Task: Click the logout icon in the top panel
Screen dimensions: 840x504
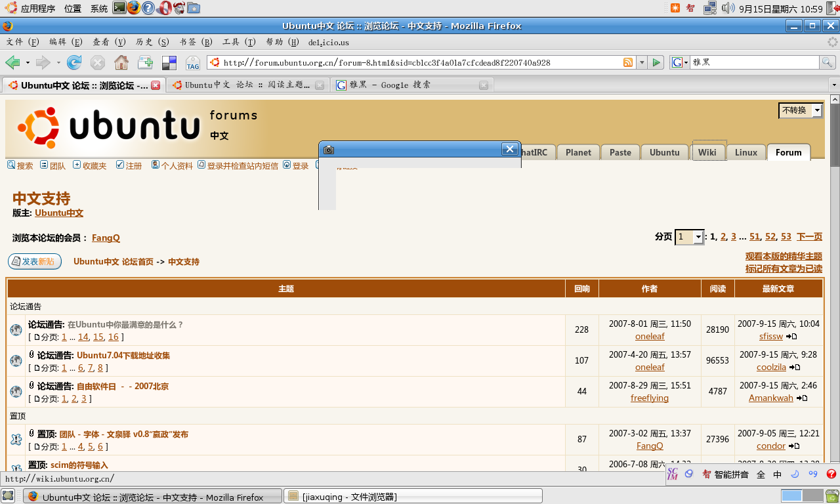Action: tap(832, 9)
